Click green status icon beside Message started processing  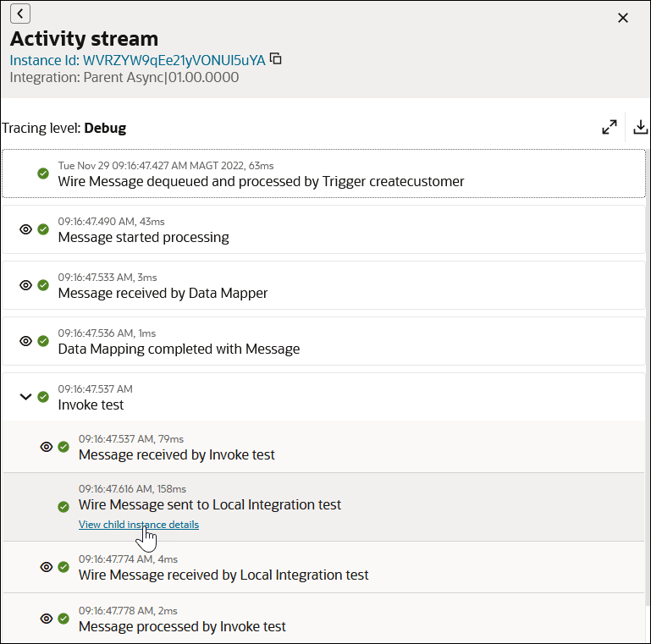click(x=43, y=229)
